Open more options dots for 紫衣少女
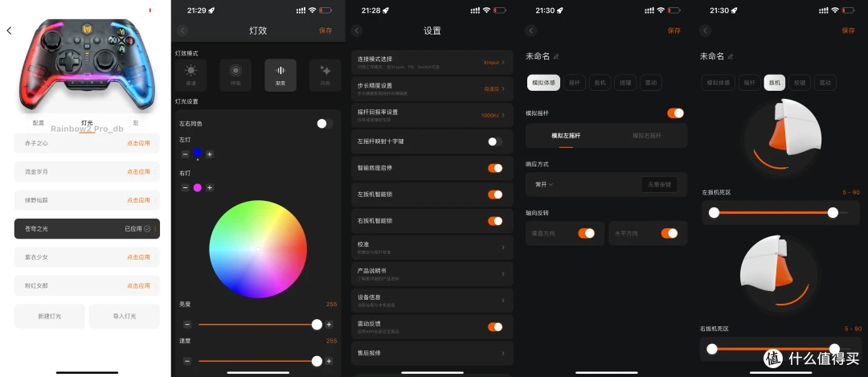868x377 pixels. [x=156, y=257]
